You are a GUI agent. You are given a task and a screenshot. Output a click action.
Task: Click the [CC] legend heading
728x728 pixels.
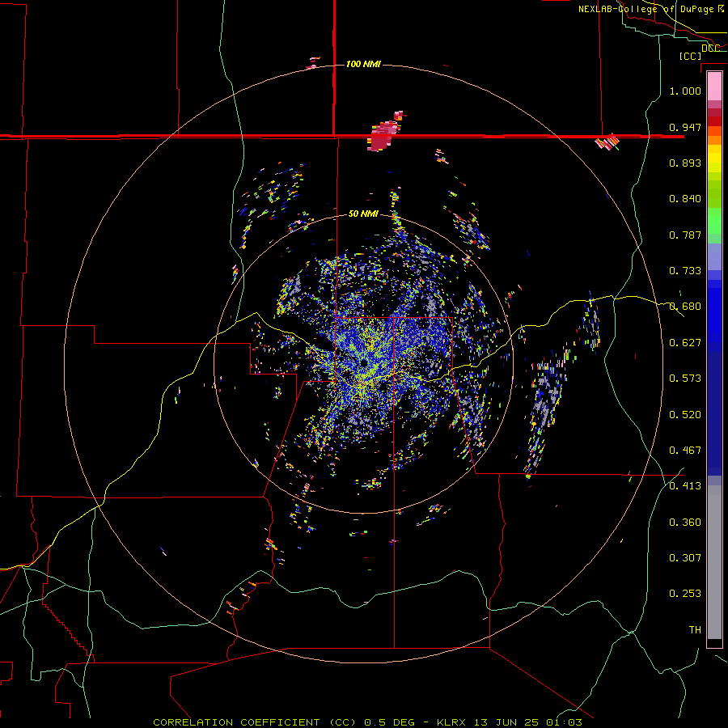click(690, 56)
